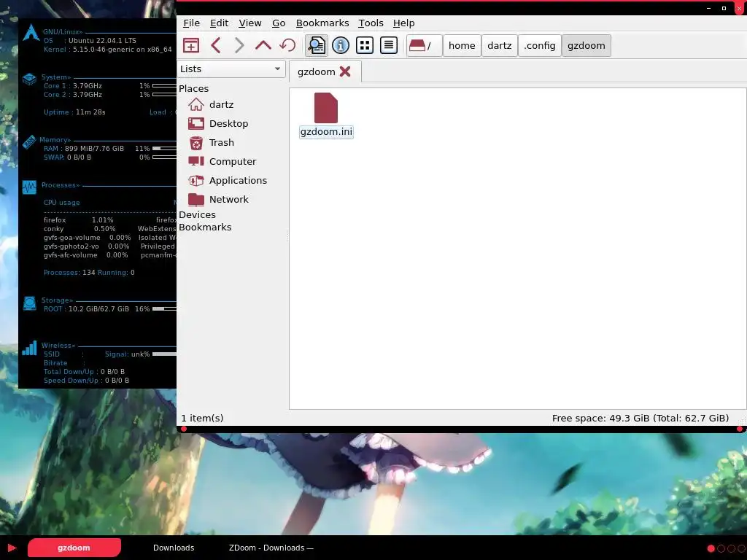Select gzdoom path bar segment
The height and width of the screenshot is (560, 747).
pyautogui.click(x=586, y=45)
